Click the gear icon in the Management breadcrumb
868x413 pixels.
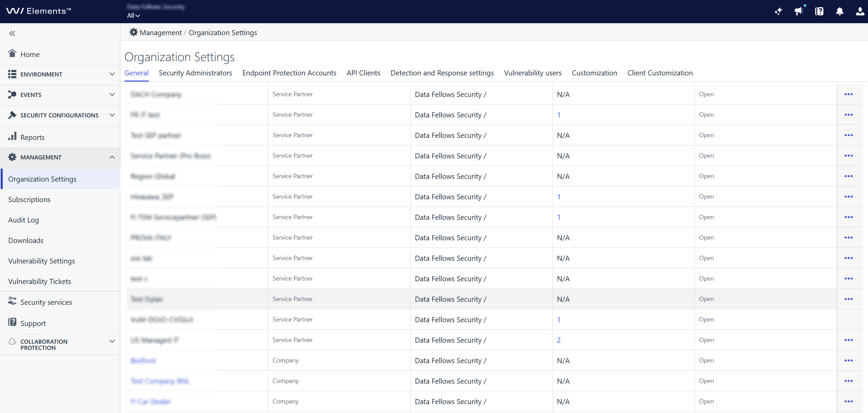pyautogui.click(x=133, y=32)
